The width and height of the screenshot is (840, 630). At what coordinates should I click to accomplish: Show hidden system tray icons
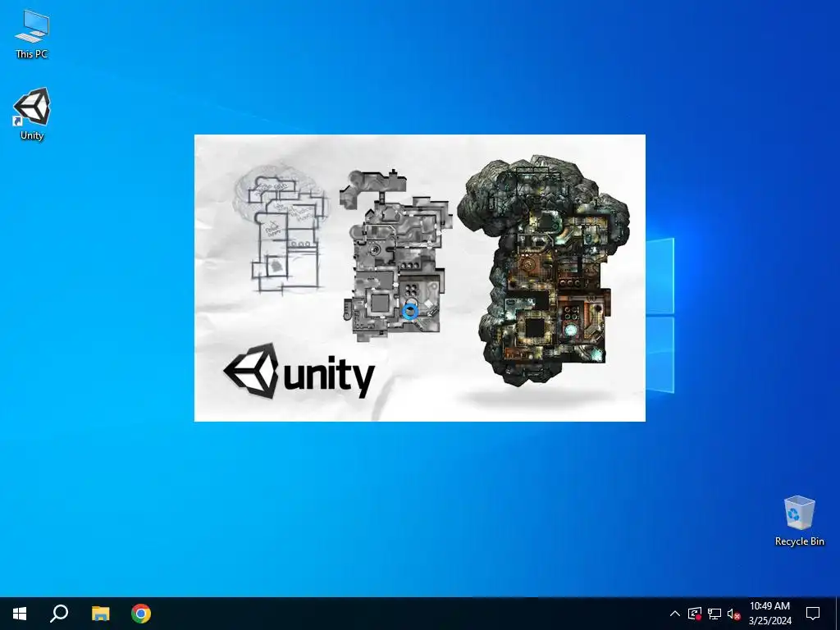(x=675, y=614)
